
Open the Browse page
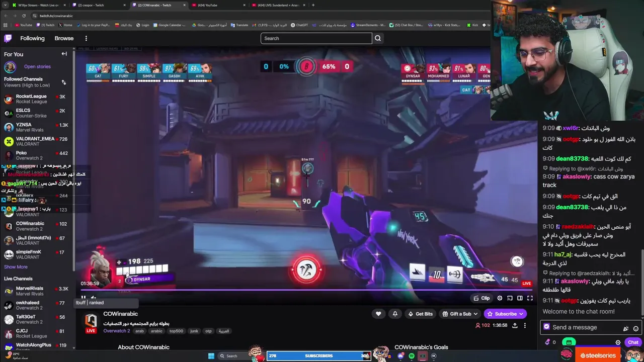(64, 38)
